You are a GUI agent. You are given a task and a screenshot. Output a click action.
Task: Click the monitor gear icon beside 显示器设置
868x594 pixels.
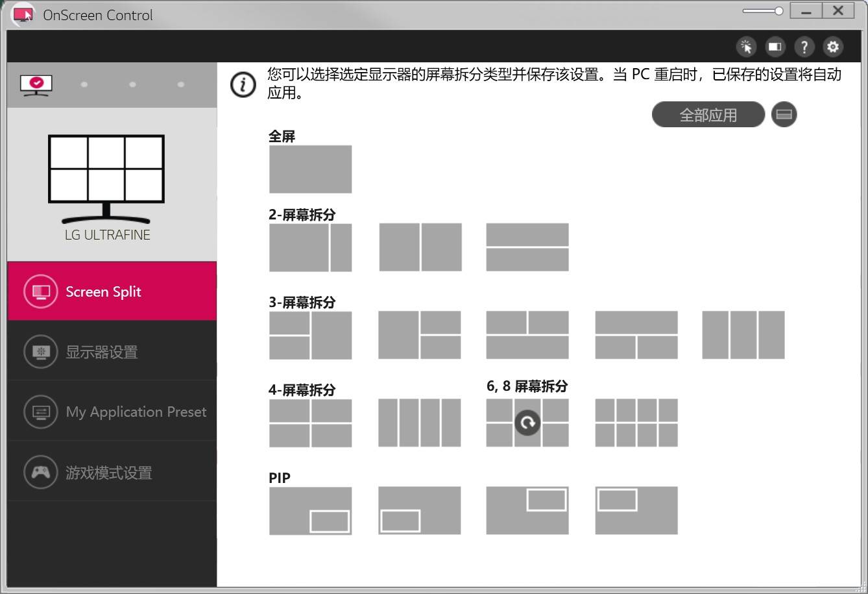pyautogui.click(x=40, y=352)
